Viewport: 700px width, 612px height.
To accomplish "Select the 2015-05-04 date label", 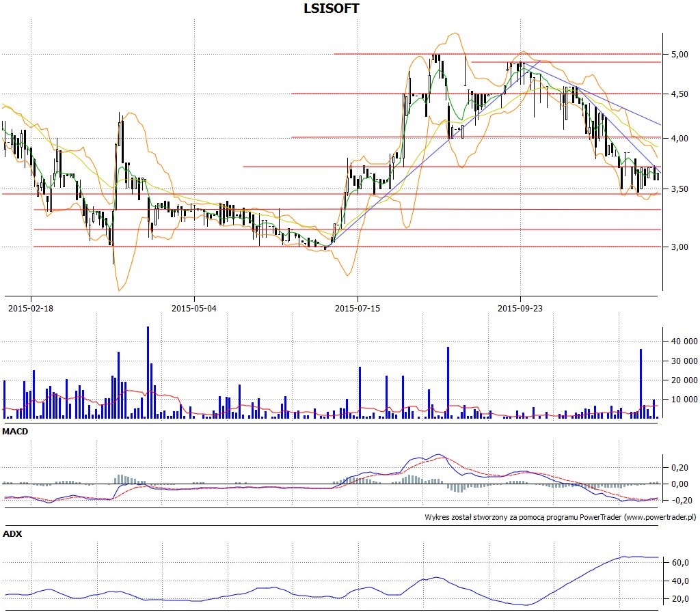I will point(193,308).
